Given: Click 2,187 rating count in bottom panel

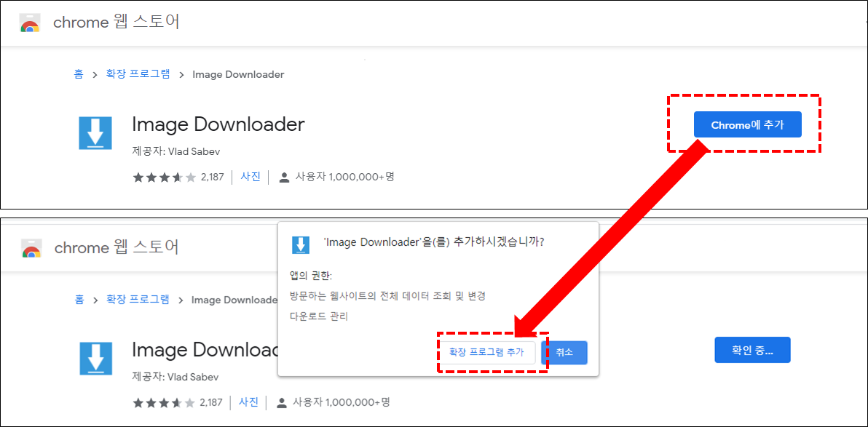Looking at the screenshot, I should pyautogui.click(x=211, y=403).
